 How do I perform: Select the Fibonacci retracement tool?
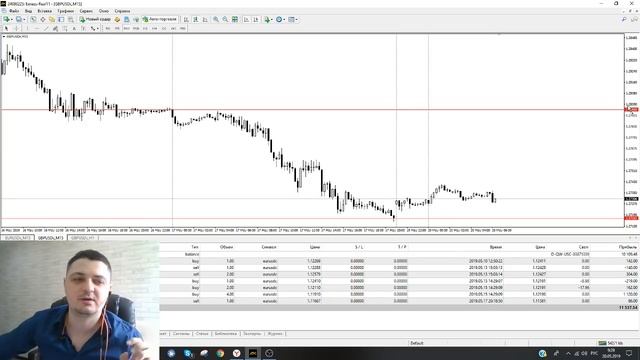coord(65,29)
